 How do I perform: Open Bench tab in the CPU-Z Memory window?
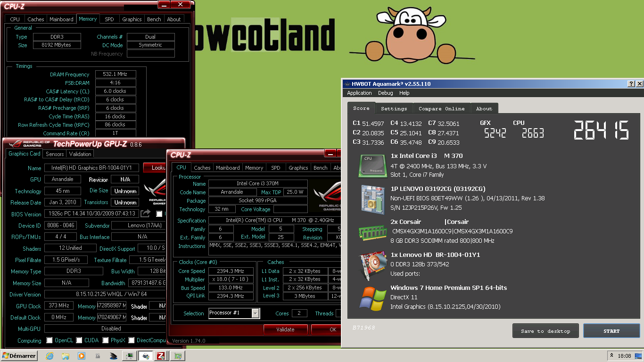pos(154,19)
